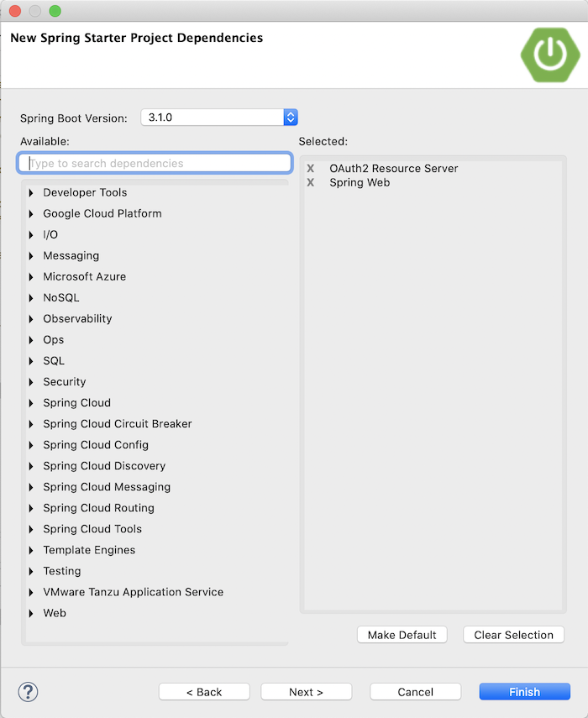The width and height of the screenshot is (588, 718).
Task: Remove Spring Web using its X icon
Action: click(311, 183)
